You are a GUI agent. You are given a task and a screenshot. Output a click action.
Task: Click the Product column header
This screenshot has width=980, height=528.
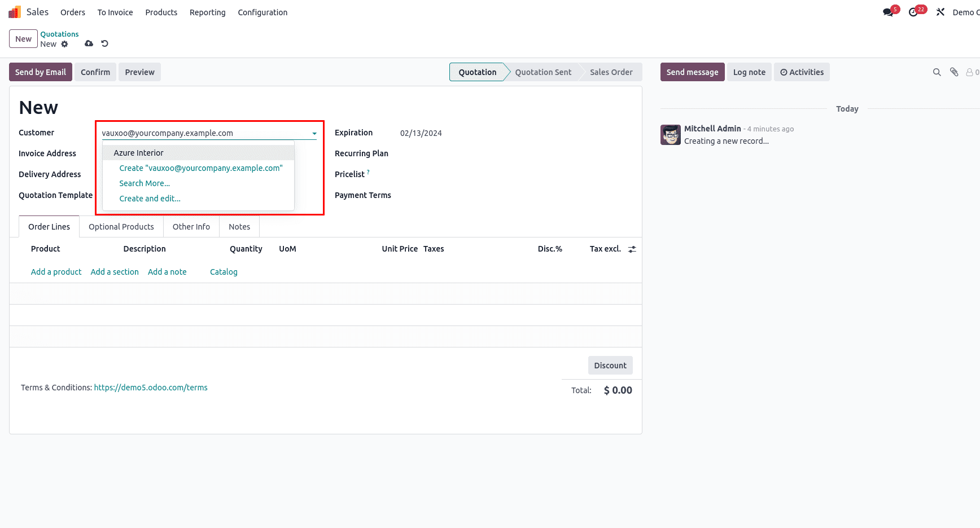click(45, 249)
